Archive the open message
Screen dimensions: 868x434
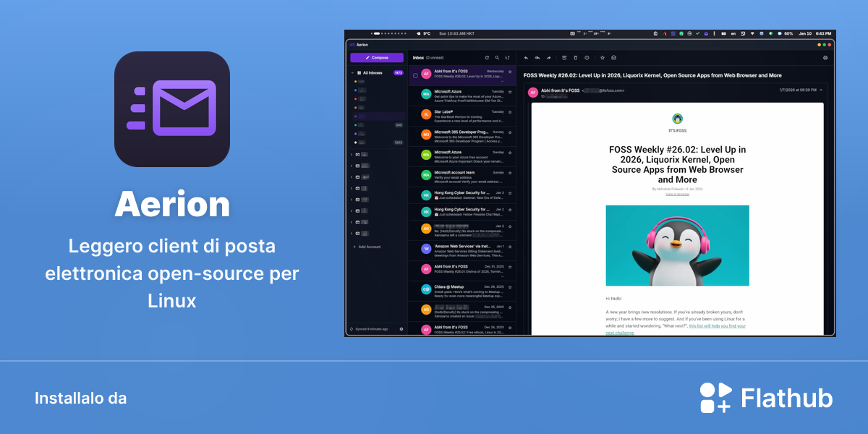[564, 57]
